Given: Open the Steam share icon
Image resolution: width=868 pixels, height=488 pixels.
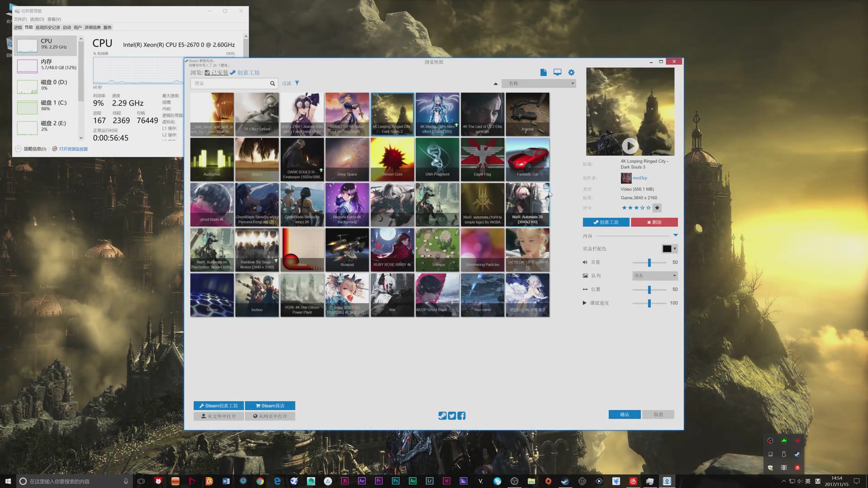Looking at the screenshot, I should 443,416.
